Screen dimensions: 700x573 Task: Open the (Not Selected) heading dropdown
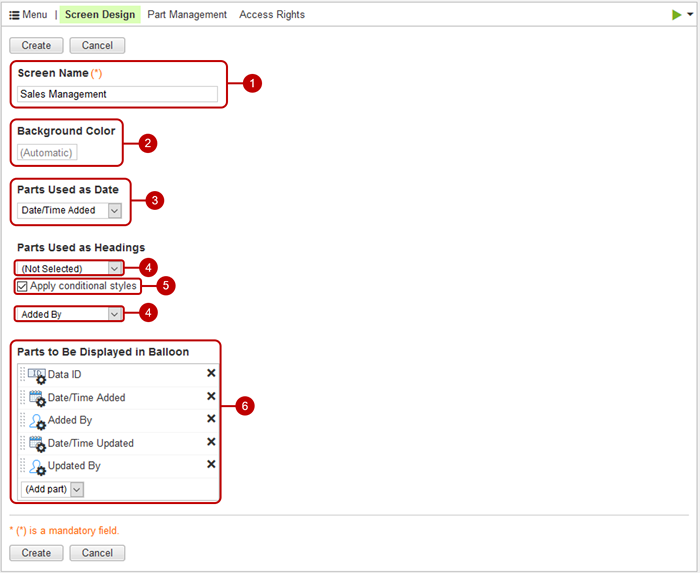point(69,268)
